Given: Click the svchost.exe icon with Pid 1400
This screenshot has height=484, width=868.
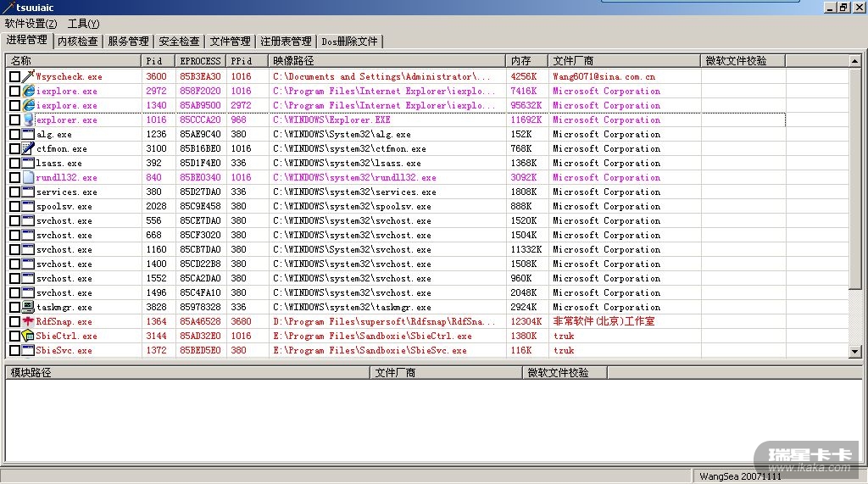Looking at the screenshot, I should coord(28,263).
